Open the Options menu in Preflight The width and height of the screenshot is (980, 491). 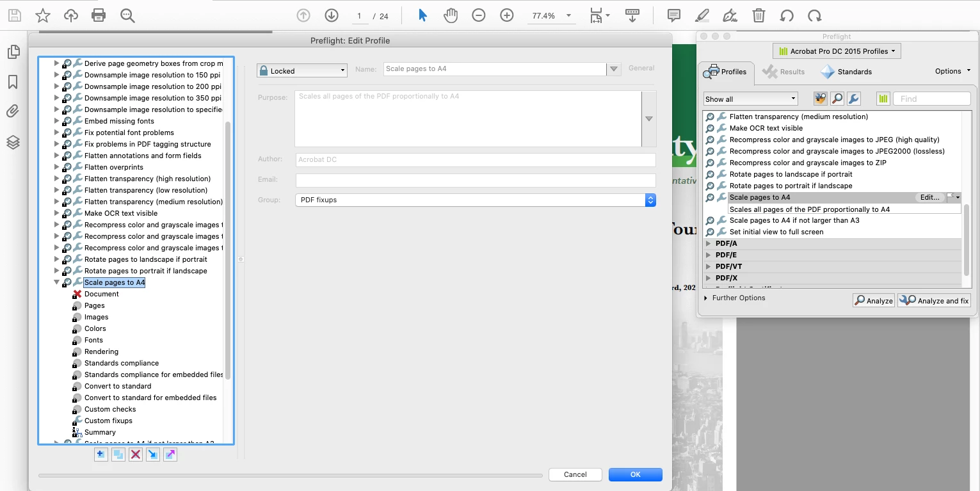coord(952,71)
